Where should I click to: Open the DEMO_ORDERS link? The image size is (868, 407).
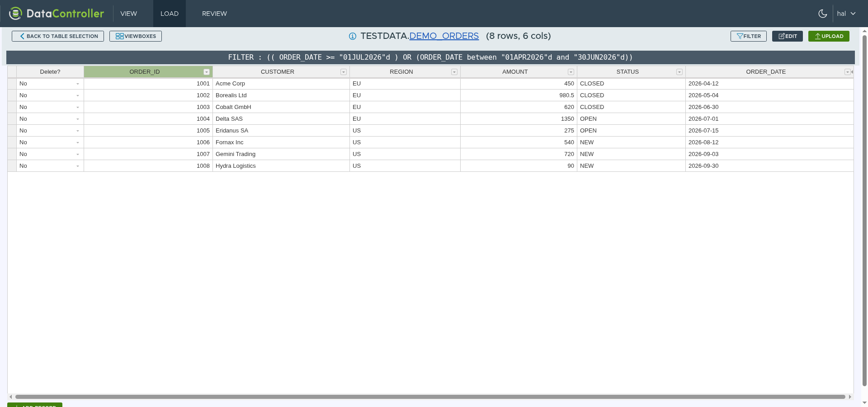(444, 36)
